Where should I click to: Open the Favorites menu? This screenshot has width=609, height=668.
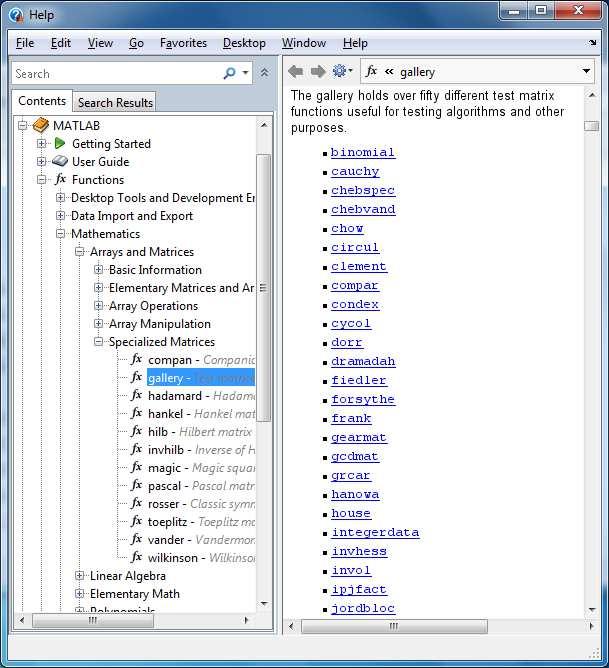point(183,43)
